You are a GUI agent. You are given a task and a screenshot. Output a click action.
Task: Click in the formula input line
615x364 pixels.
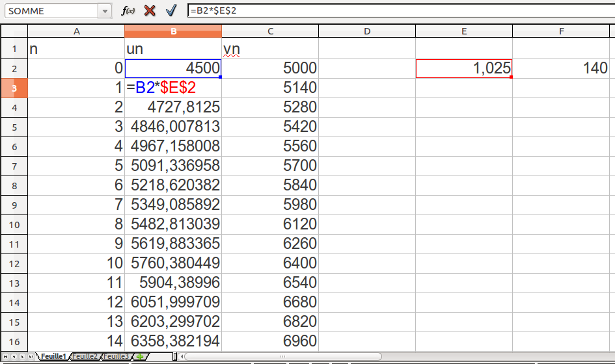pos(390,11)
